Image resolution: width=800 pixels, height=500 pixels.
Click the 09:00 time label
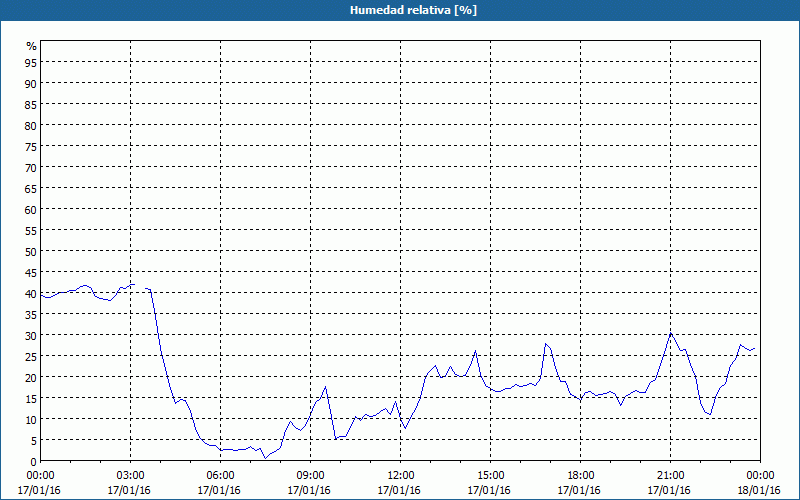tap(310, 475)
